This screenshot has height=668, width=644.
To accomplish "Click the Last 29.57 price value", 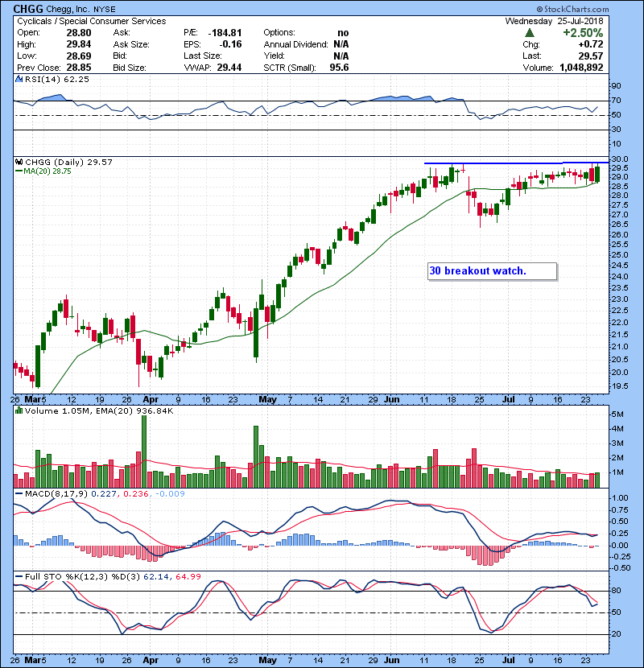I will pos(591,56).
